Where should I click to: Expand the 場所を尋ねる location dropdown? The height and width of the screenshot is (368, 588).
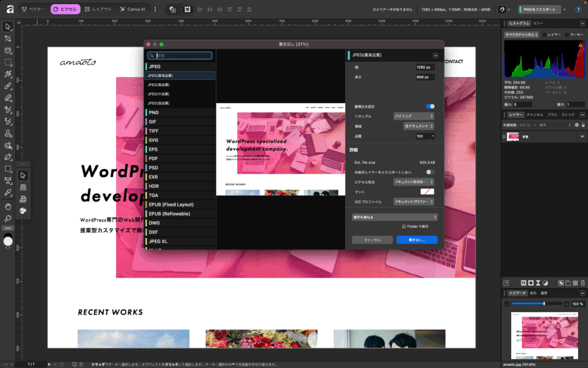(x=394, y=217)
